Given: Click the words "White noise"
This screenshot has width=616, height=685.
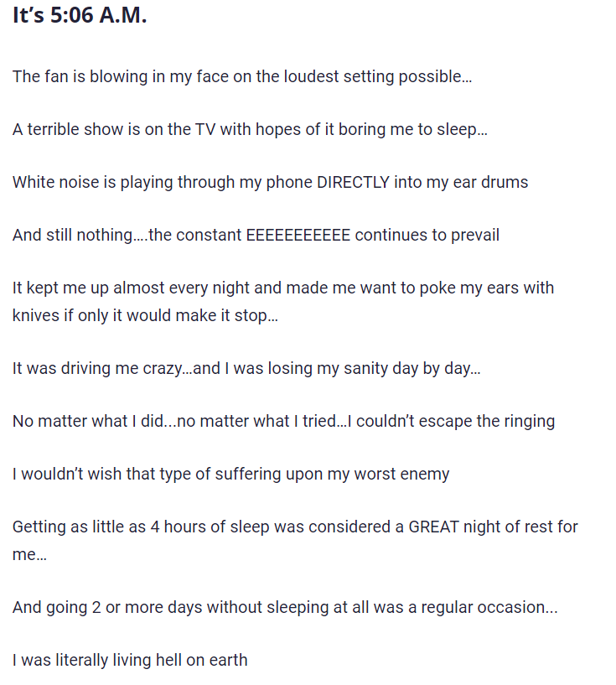Looking at the screenshot, I should [53, 182].
